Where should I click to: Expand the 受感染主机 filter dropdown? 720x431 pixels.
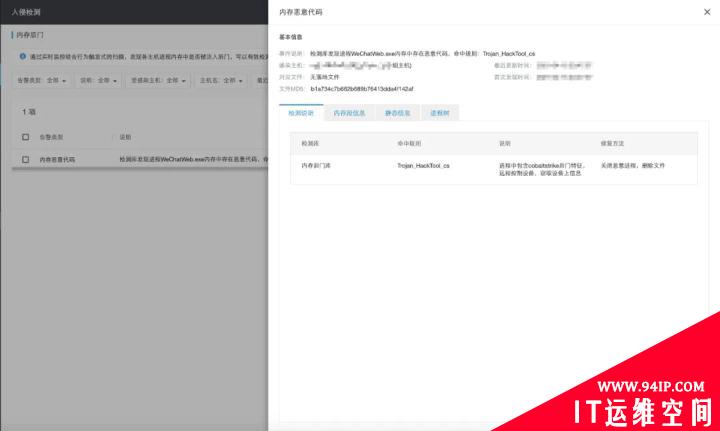pos(152,80)
